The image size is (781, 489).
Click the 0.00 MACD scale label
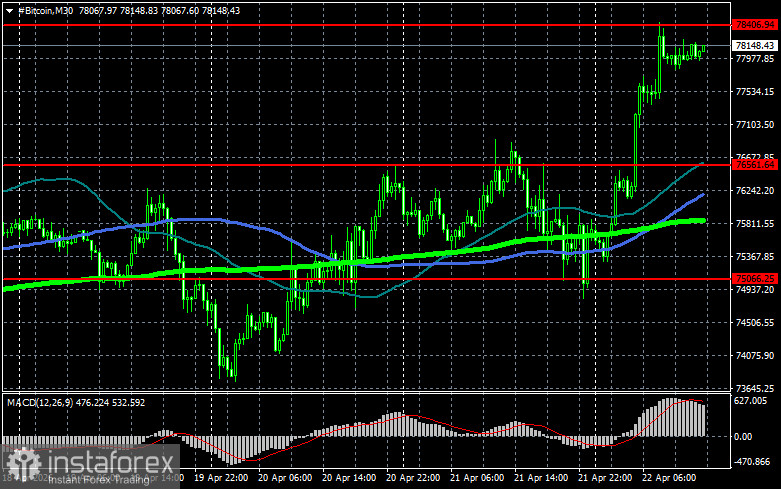743,437
